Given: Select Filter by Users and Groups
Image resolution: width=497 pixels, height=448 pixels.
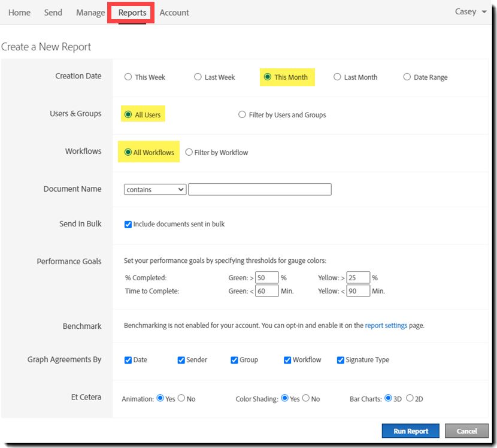Looking at the screenshot, I should [x=243, y=114].
